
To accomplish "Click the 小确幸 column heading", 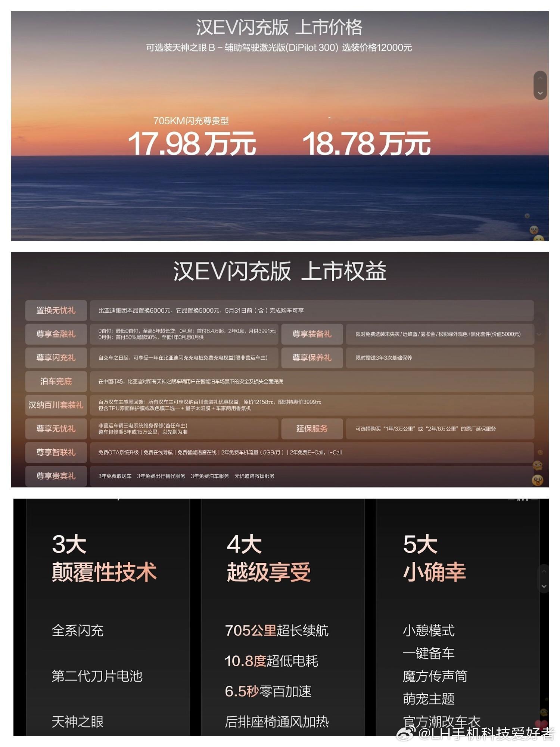I will point(435,572).
